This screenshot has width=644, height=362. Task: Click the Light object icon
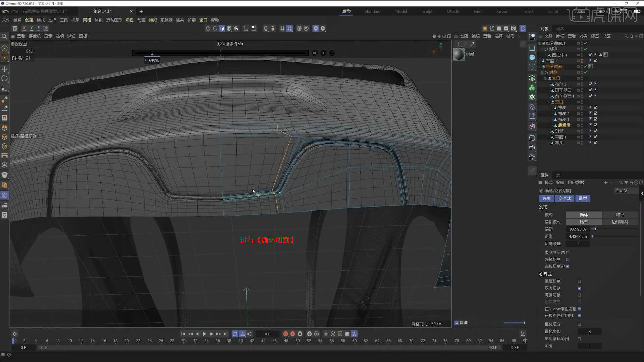click(532, 157)
